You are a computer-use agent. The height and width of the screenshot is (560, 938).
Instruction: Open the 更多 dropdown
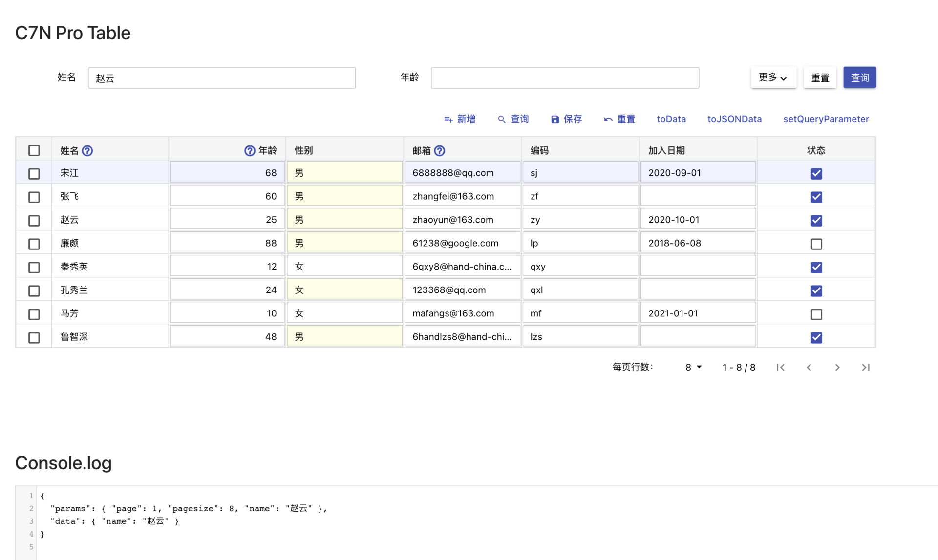[x=773, y=77]
